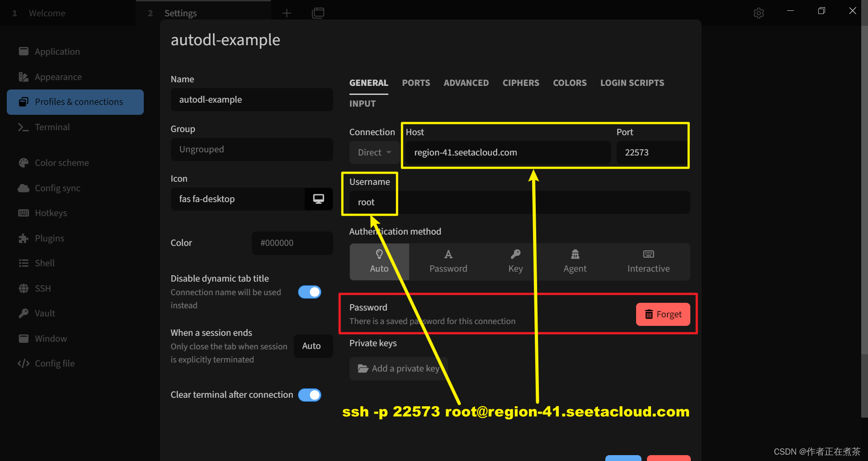This screenshot has height=461, width=868.
Task: Open the Vault settings page
Action: (75, 313)
